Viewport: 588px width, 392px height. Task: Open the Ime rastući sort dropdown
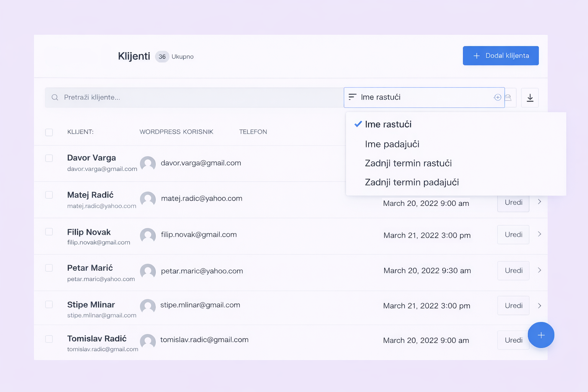click(x=424, y=97)
